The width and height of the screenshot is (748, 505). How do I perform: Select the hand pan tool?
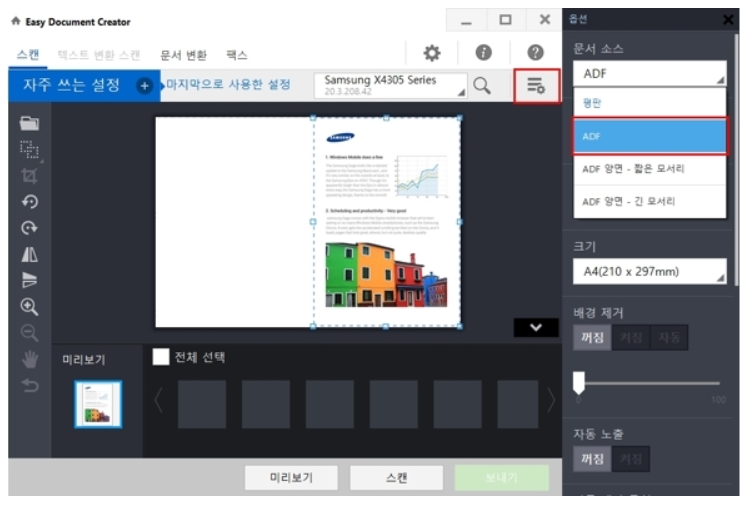(x=30, y=359)
